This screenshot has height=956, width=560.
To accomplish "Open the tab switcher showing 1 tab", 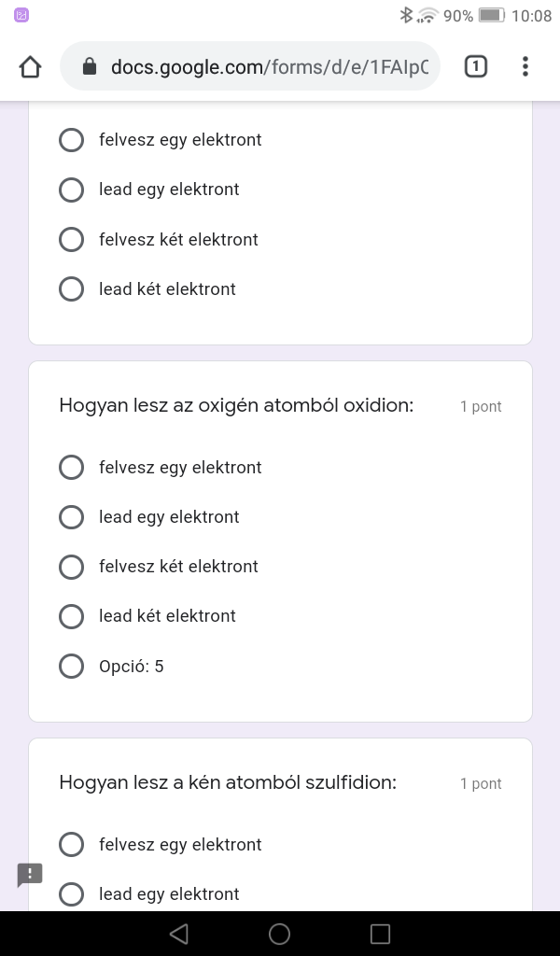I will (x=475, y=66).
